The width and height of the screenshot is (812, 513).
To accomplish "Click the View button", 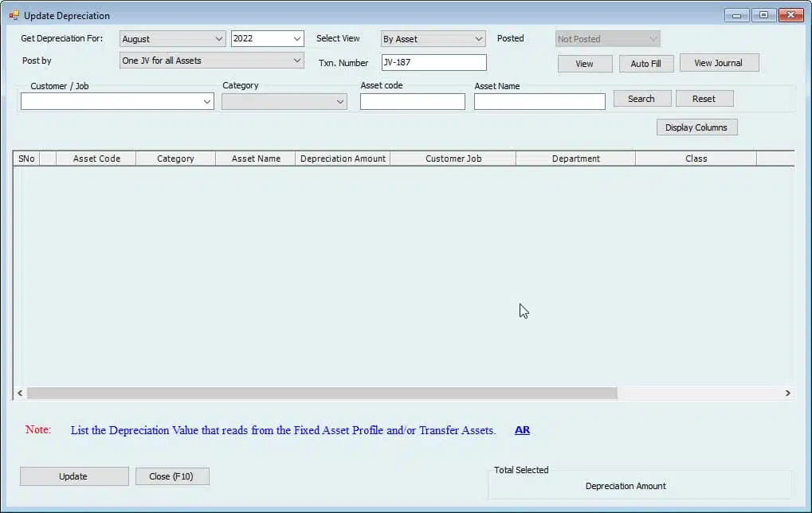I will click(x=585, y=64).
